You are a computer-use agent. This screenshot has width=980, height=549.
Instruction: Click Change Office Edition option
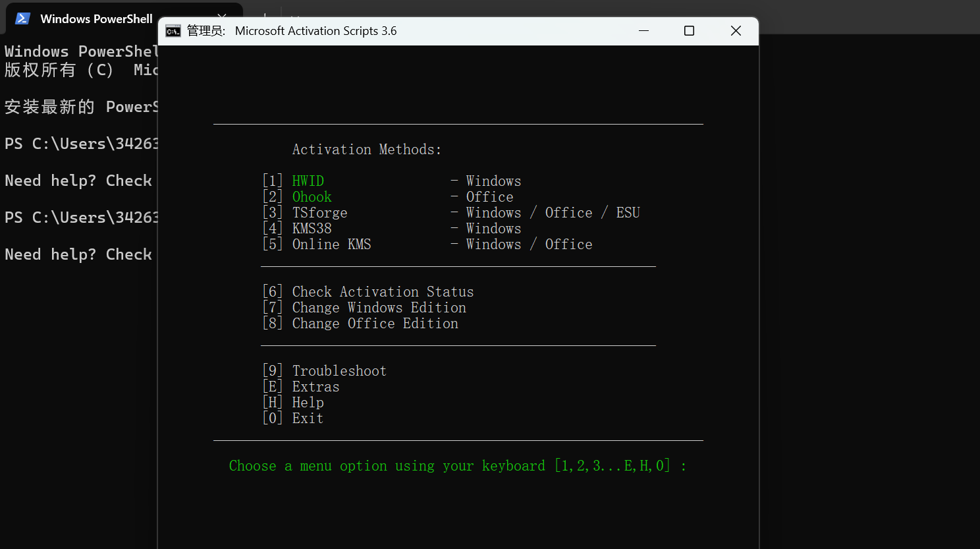click(x=375, y=323)
